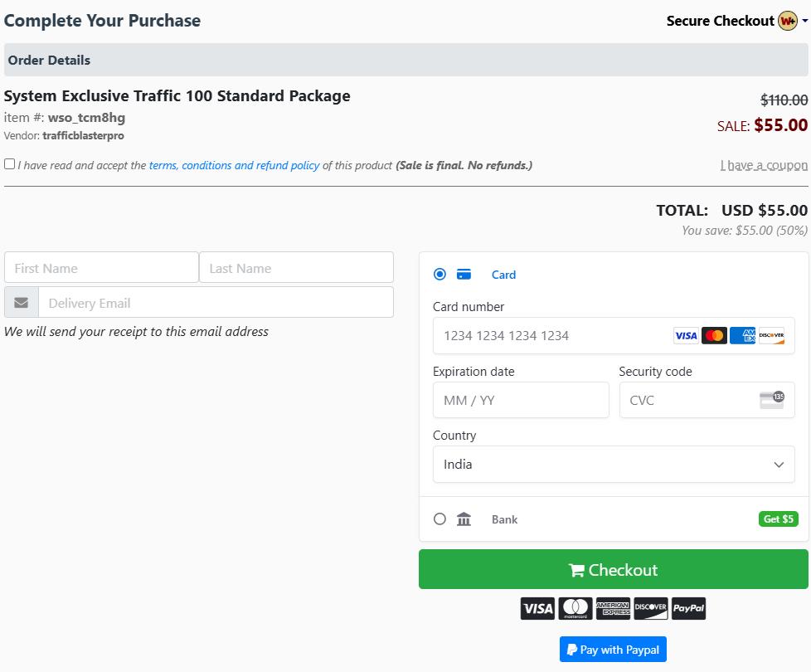Click the W+ Secure Checkout logo icon
The height and width of the screenshot is (672, 811).
pos(787,21)
